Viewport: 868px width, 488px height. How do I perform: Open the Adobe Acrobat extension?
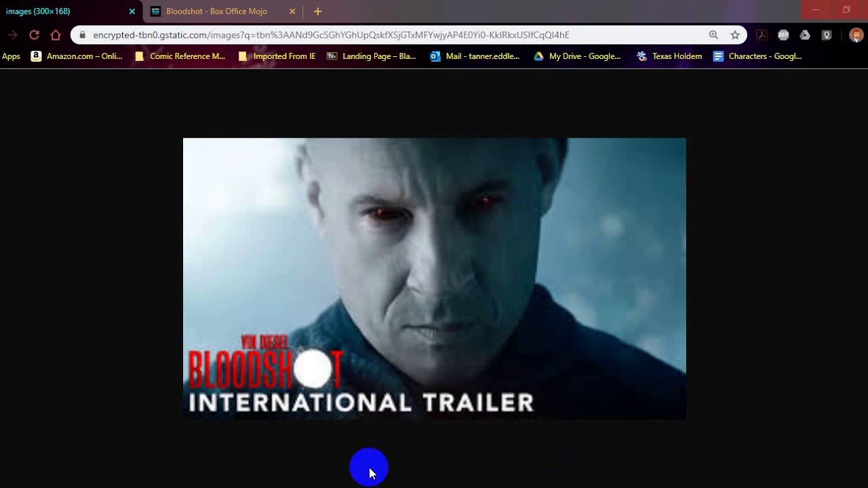[762, 35]
